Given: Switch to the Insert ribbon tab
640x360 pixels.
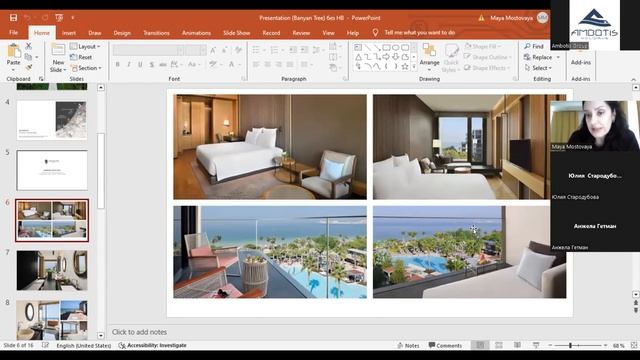Looking at the screenshot, I should pyautogui.click(x=69, y=33).
